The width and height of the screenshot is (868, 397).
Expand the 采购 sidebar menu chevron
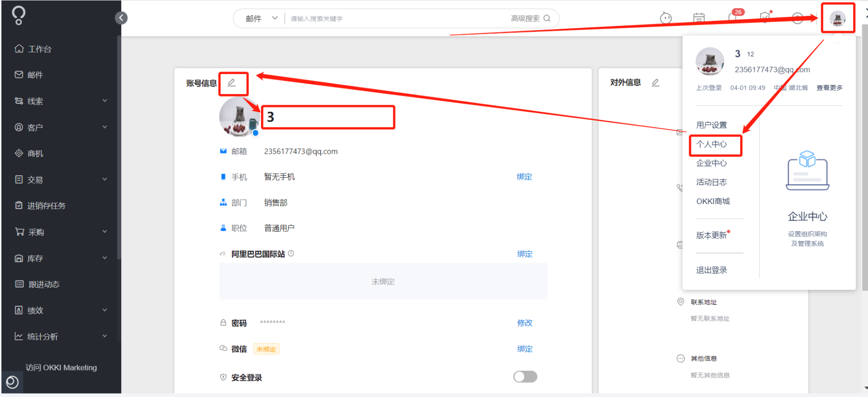tap(105, 232)
